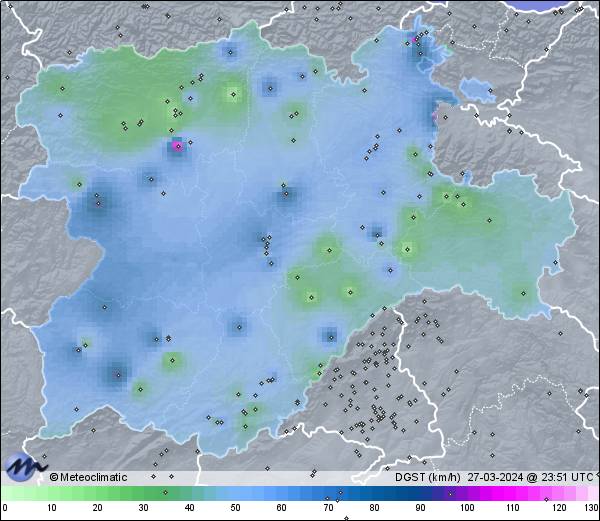Click the ©Meteoclimatic copyright text
This screenshot has height=521, width=600.
[x=88, y=477]
